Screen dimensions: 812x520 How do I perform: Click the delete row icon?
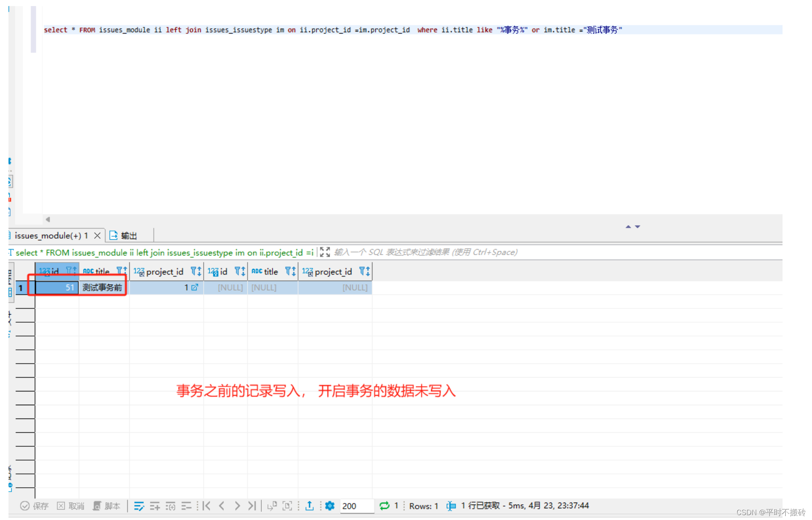tap(186, 506)
